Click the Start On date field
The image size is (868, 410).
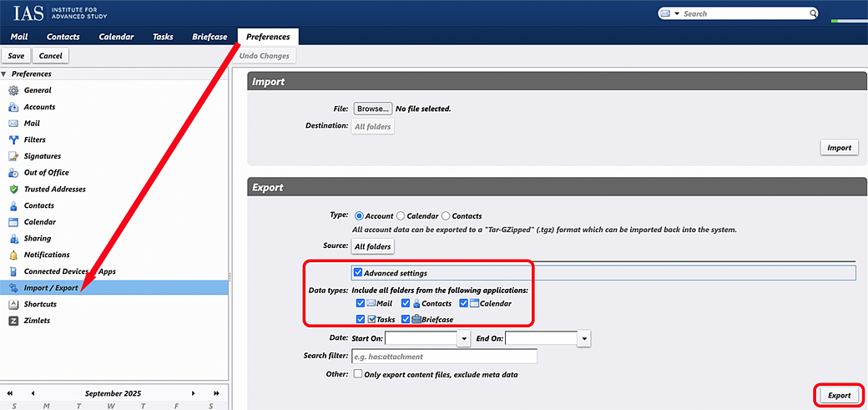(x=421, y=338)
